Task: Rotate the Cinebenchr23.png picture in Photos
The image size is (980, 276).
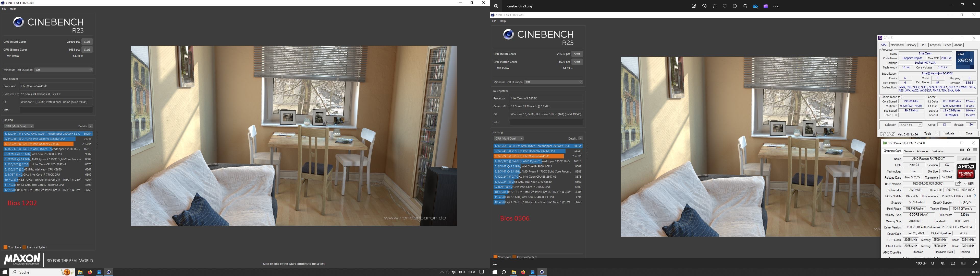Action: pyautogui.click(x=704, y=6)
